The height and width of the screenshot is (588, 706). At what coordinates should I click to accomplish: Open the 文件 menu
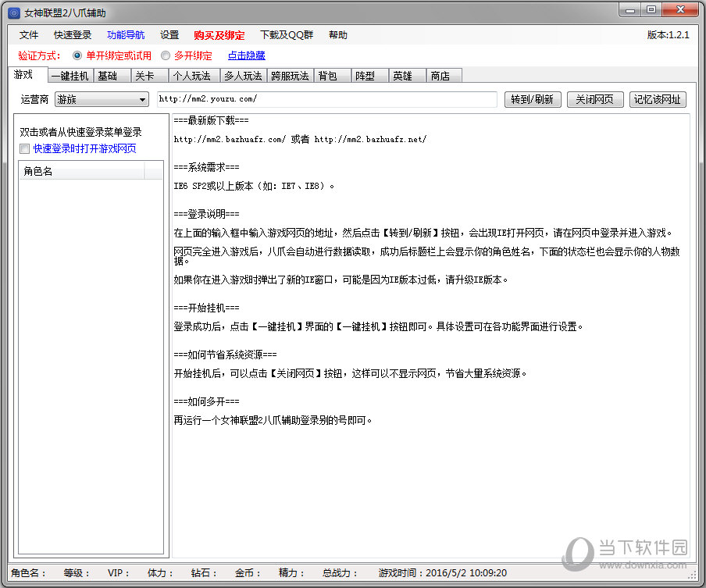29,35
